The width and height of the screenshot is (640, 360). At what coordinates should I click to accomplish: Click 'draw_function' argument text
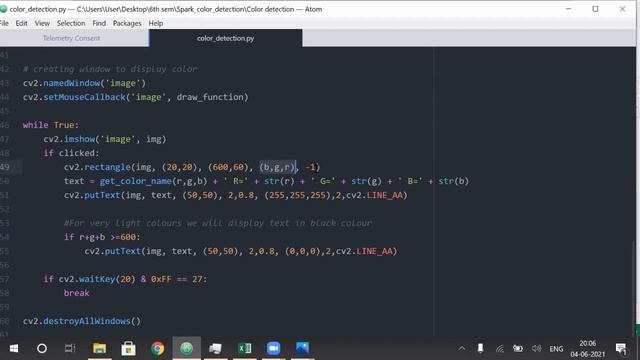[x=210, y=97]
